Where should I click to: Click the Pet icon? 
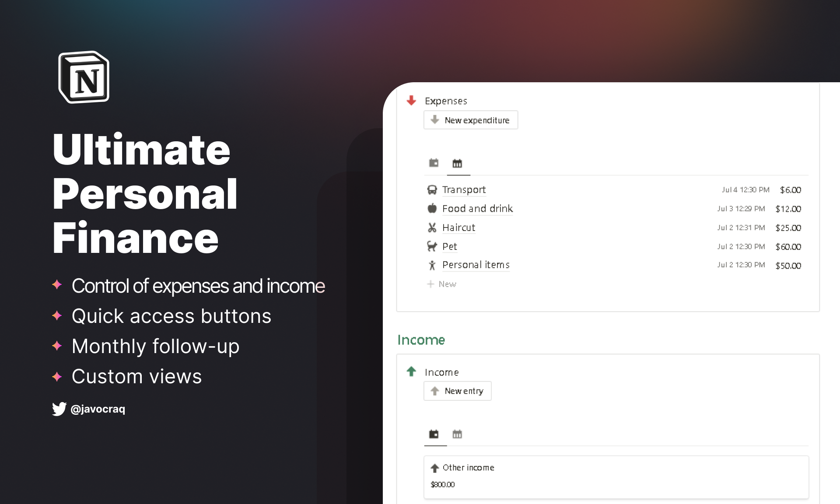432,246
